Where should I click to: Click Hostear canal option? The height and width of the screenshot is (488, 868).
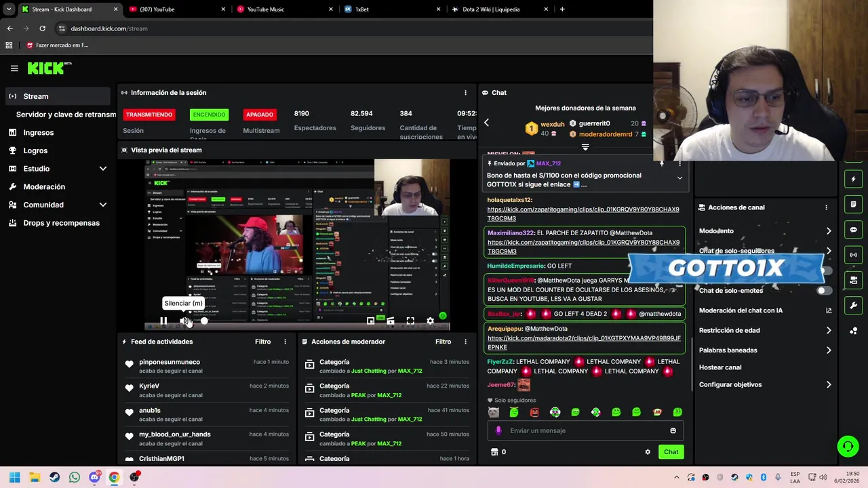point(720,367)
